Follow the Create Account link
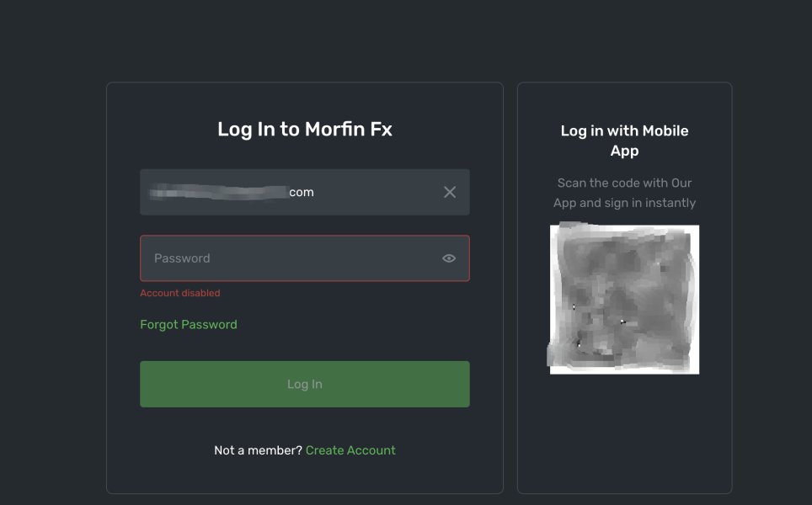Screen dimensions: 812x505 coord(350,450)
